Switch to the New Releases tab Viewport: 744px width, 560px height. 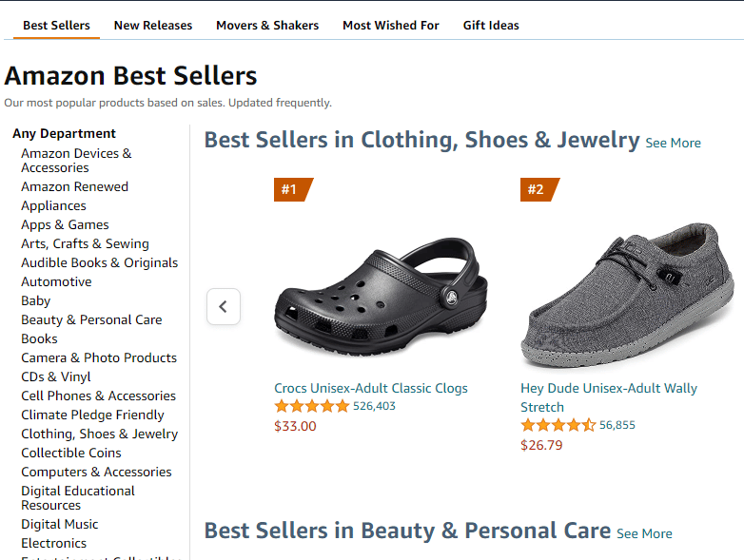(x=153, y=26)
